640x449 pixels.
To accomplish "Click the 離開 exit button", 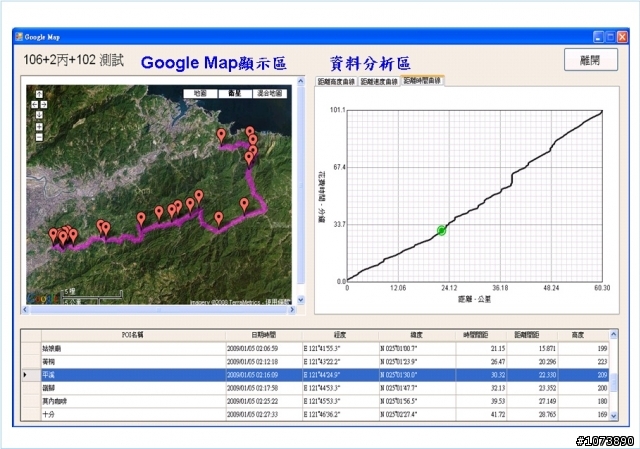I will 591,60.
